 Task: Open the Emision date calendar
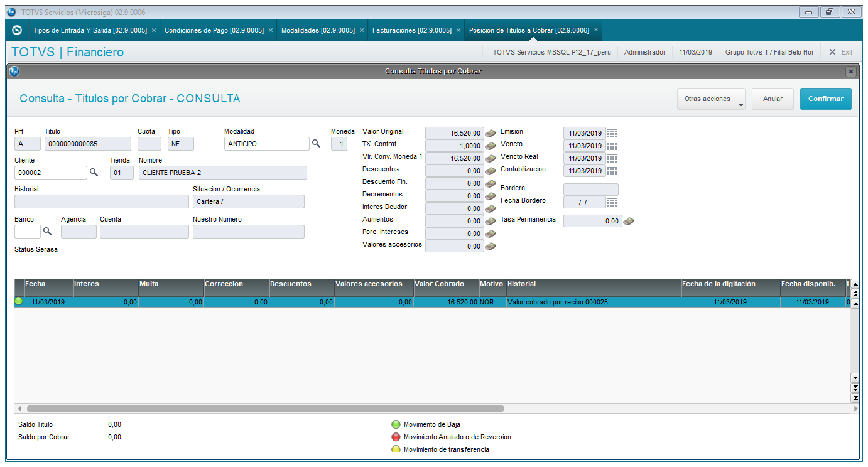[612, 133]
